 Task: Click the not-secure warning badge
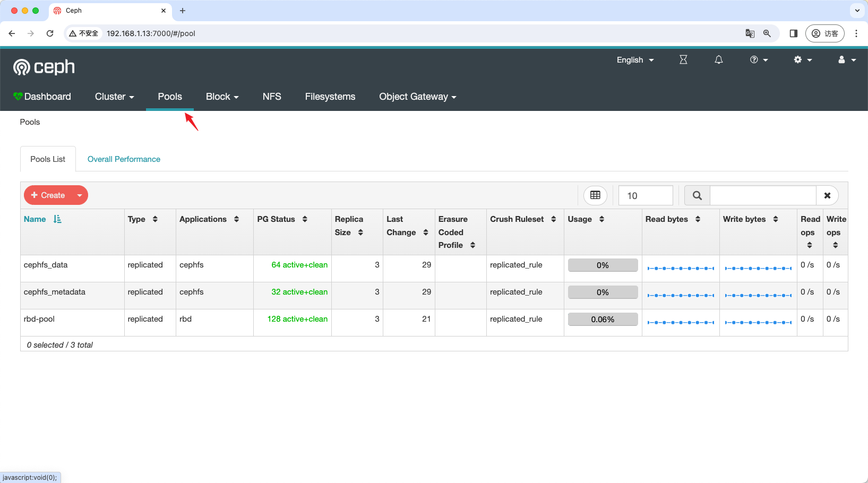point(84,33)
